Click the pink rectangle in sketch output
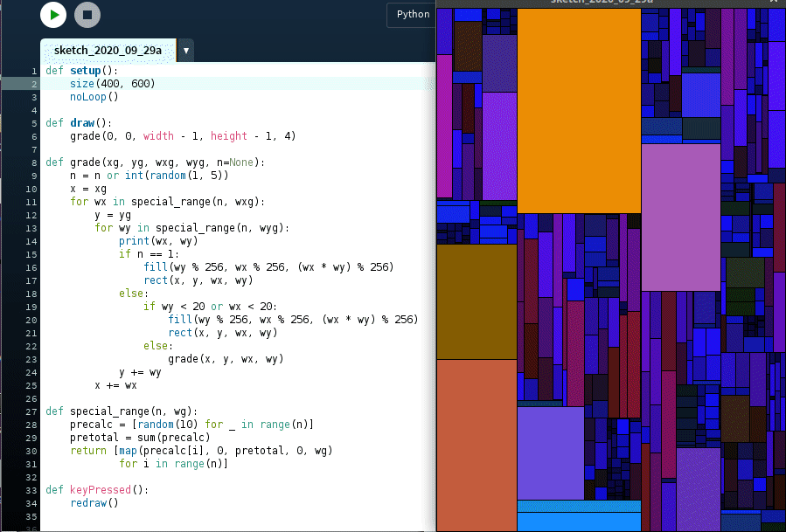 [680, 217]
